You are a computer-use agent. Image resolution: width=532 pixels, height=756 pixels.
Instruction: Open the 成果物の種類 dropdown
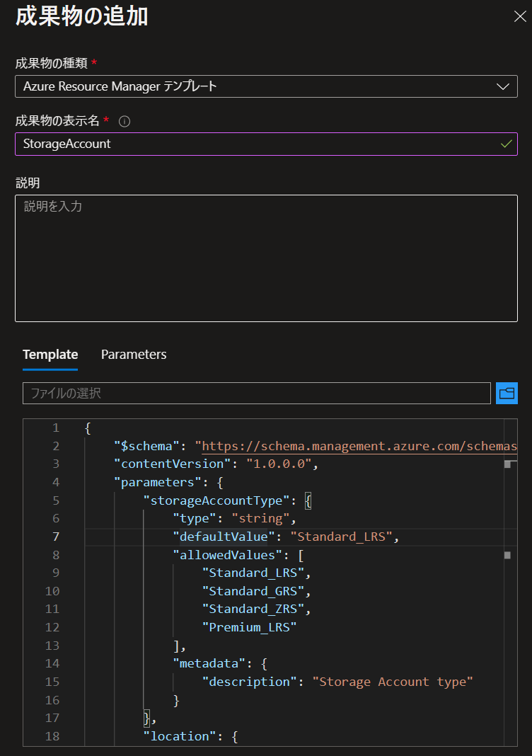click(x=265, y=86)
